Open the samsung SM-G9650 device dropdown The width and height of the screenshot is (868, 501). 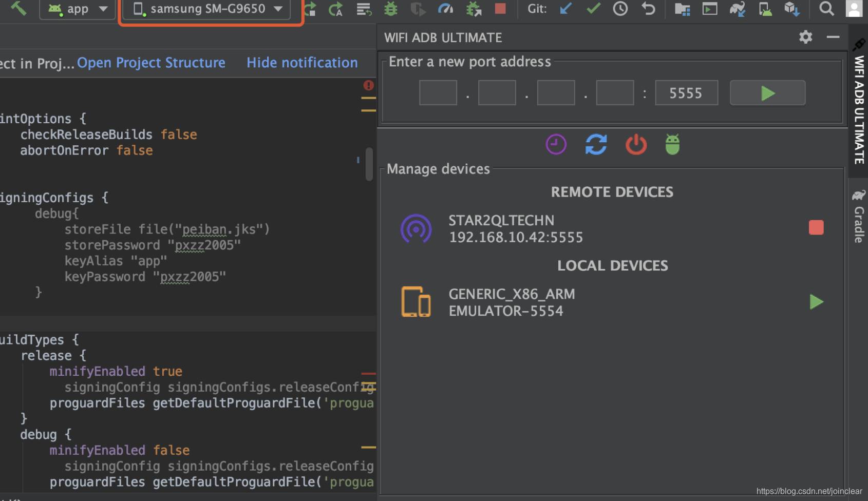pyautogui.click(x=207, y=9)
